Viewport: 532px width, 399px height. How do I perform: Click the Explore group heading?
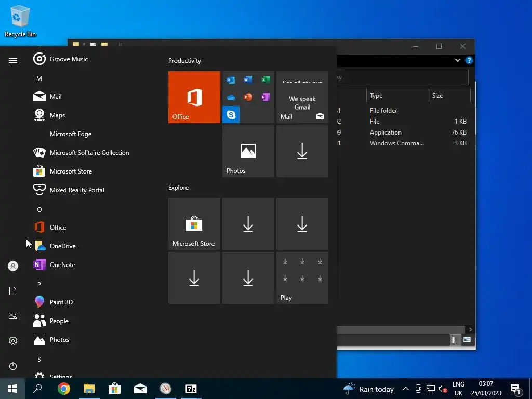click(179, 188)
